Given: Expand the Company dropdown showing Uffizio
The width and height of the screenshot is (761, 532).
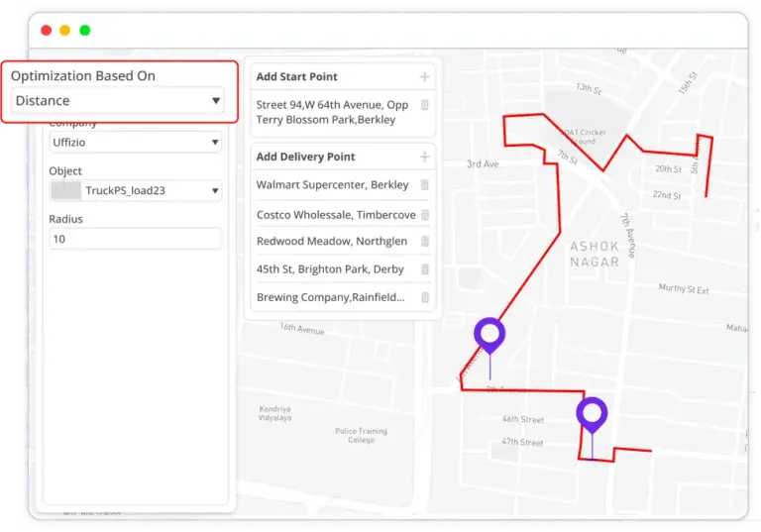Looking at the screenshot, I should click(x=135, y=143).
